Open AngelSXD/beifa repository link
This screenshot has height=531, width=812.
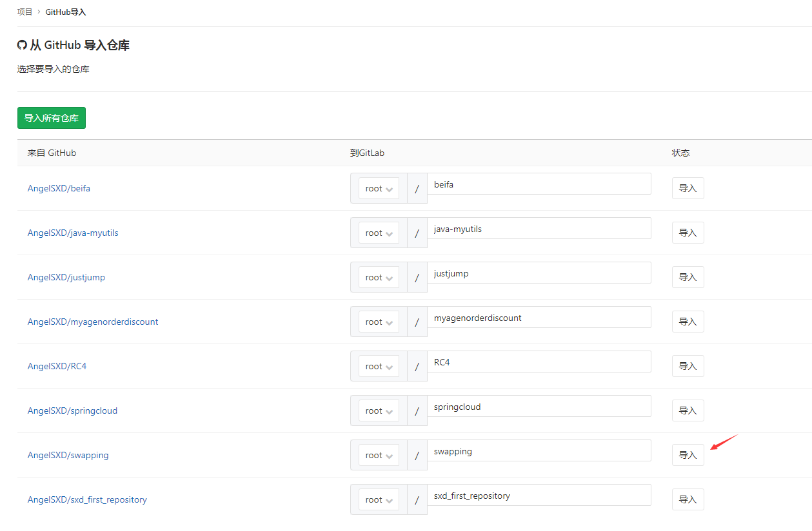click(x=59, y=189)
